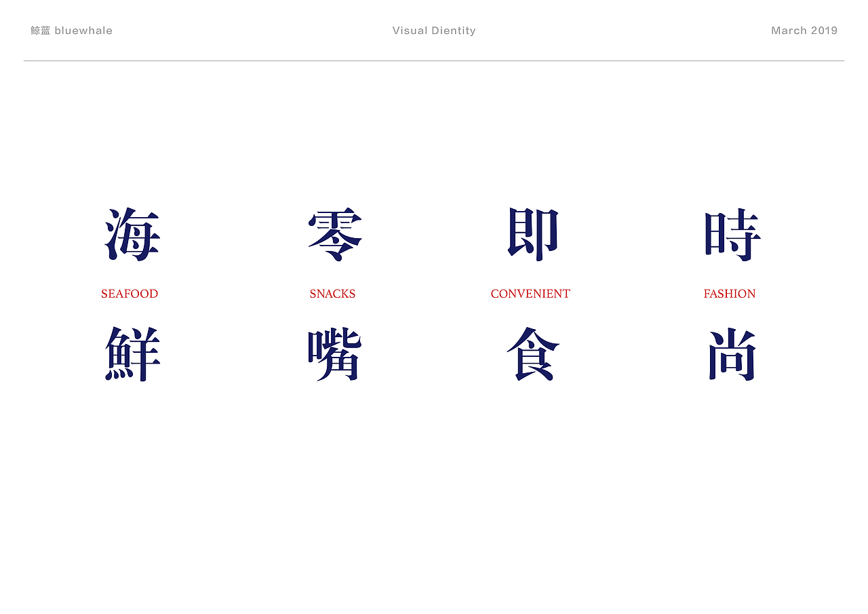Select the 零嘴 snacks column
Screen dimensions: 868x614
point(333,293)
